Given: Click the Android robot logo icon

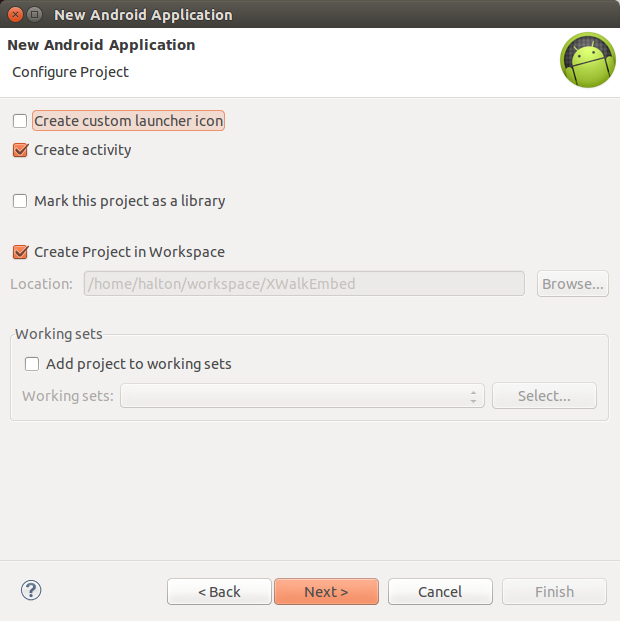Looking at the screenshot, I should [x=587, y=60].
